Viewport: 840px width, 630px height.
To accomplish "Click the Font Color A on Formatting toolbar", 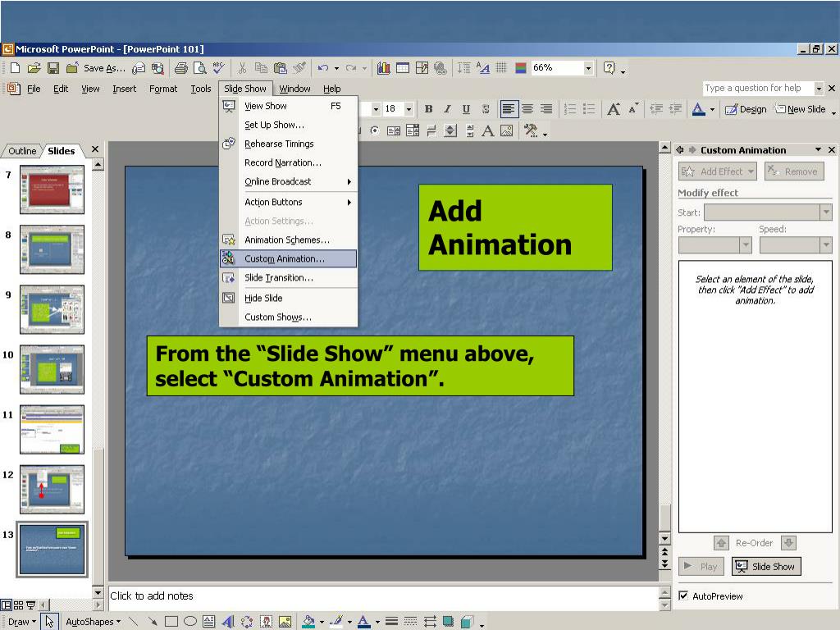I will pos(699,109).
